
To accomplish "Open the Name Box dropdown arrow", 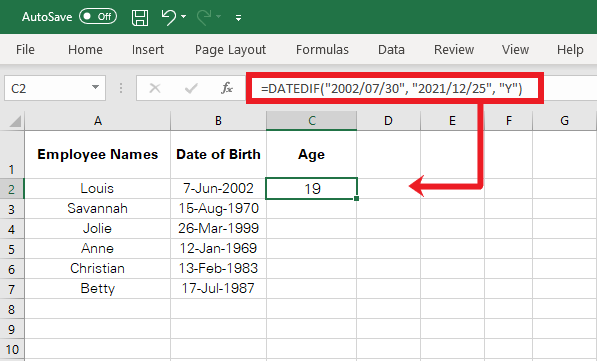I will pyautogui.click(x=95, y=88).
